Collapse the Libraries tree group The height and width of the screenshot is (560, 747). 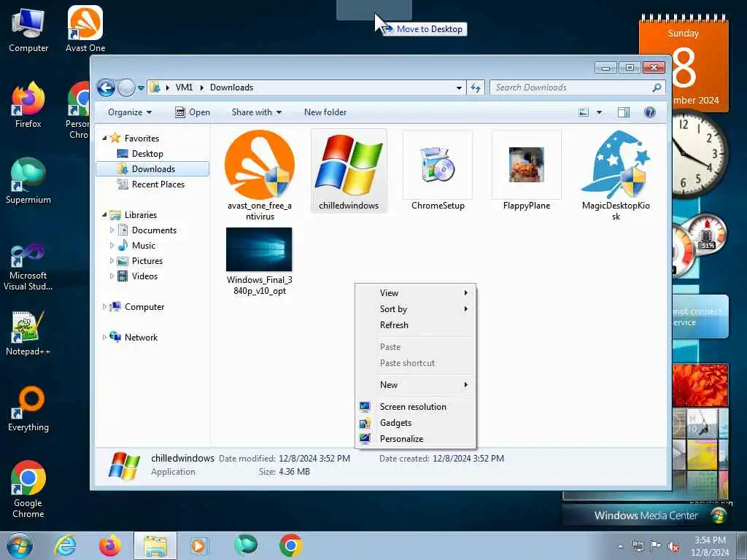(105, 215)
